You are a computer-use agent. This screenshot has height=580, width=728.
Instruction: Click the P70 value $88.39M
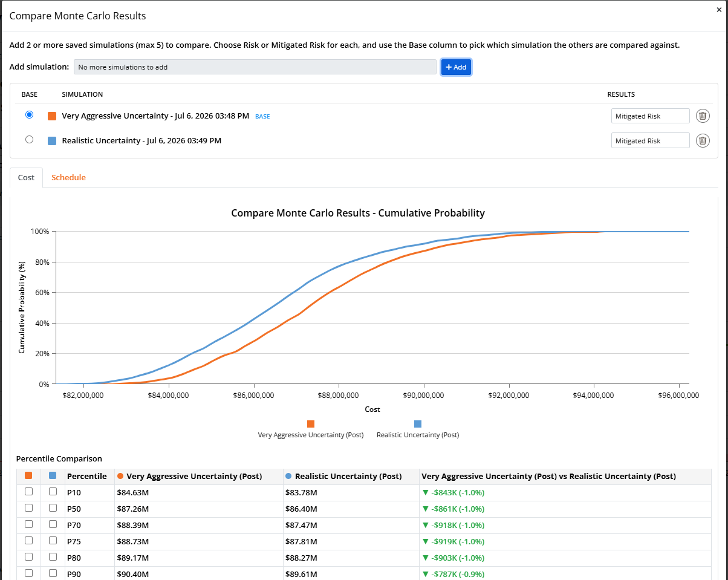pyautogui.click(x=132, y=525)
